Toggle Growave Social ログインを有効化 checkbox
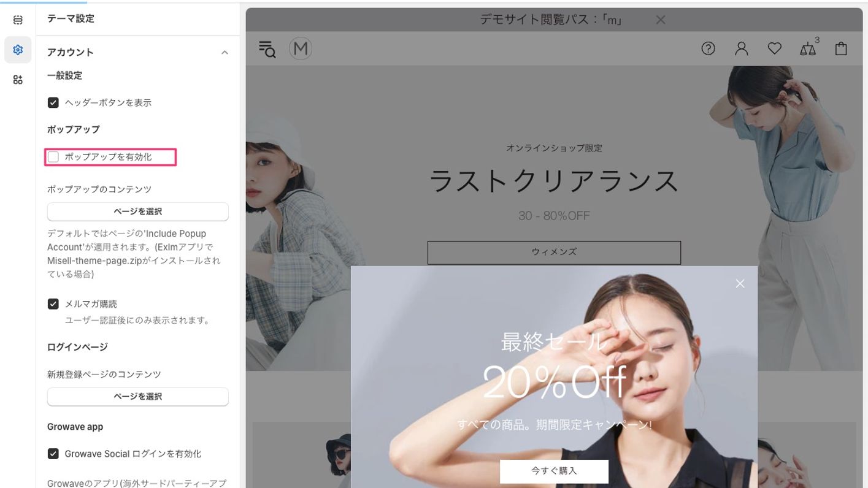This screenshot has width=868, height=488. pyautogui.click(x=53, y=454)
